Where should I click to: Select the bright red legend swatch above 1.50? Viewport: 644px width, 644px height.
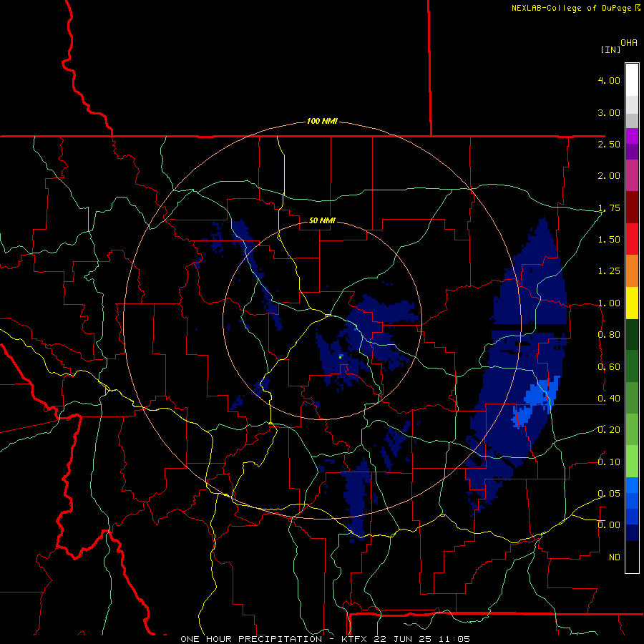(x=632, y=239)
